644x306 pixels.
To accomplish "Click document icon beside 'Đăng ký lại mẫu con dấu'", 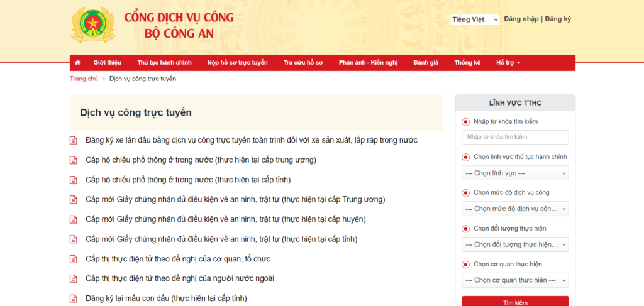I will click(73, 298).
